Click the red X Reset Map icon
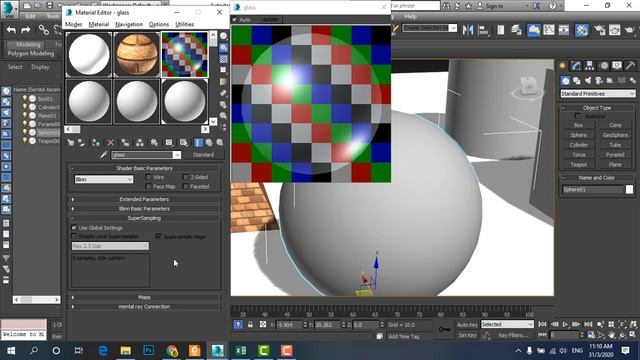The height and width of the screenshot is (360, 640). click(110, 142)
